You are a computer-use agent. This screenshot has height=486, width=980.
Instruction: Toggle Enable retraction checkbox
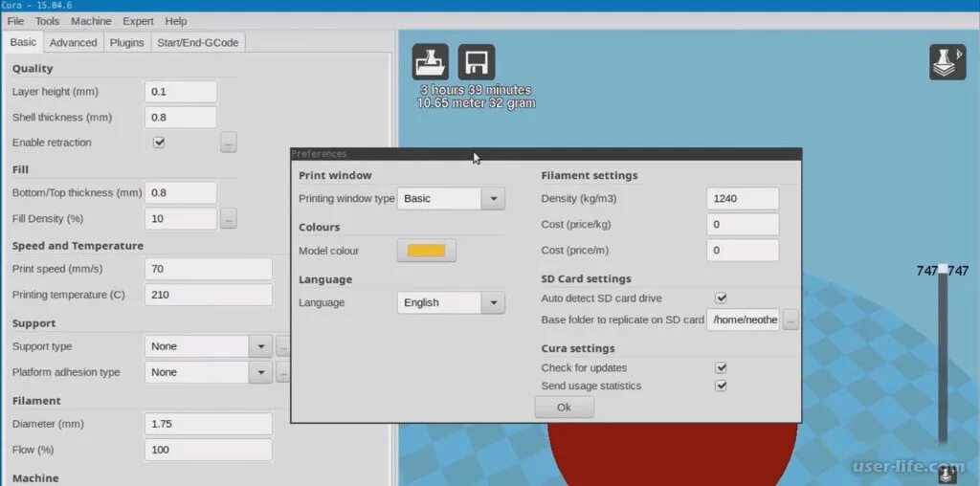pos(160,143)
